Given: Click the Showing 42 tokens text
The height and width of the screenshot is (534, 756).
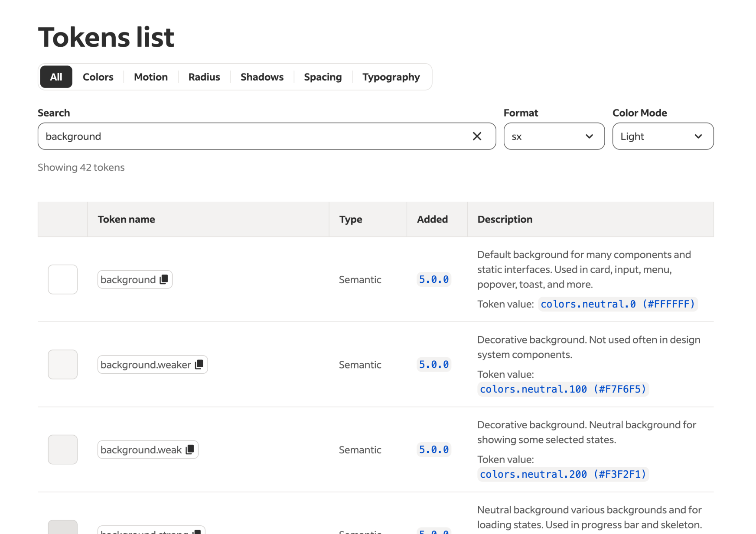Looking at the screenshot, I should (x=81, y=167).
